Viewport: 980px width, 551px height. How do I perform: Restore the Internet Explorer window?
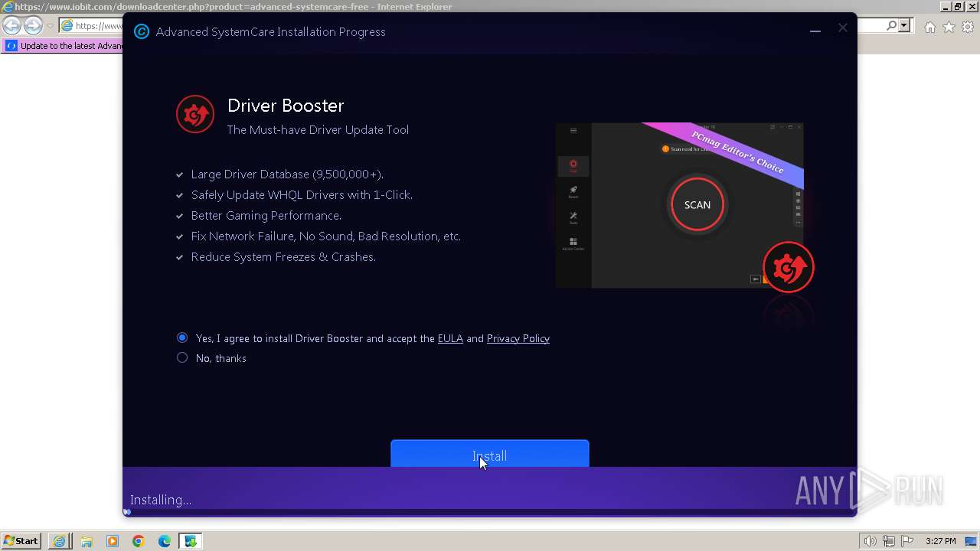point(957,6)
